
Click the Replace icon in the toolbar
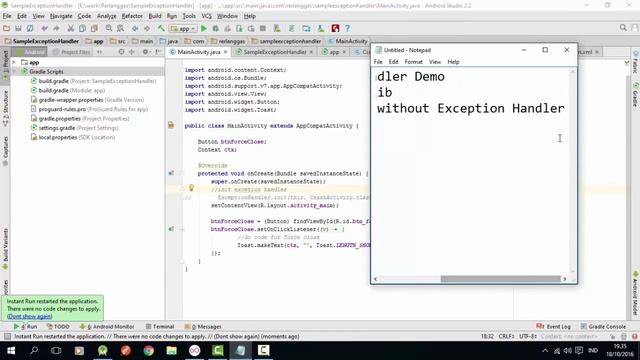tap(120, 28)
